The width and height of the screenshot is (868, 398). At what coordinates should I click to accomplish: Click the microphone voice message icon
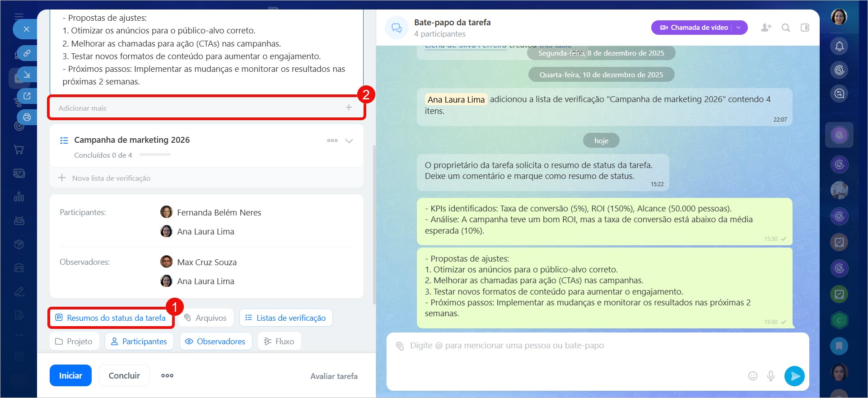[x=771, y=376]
